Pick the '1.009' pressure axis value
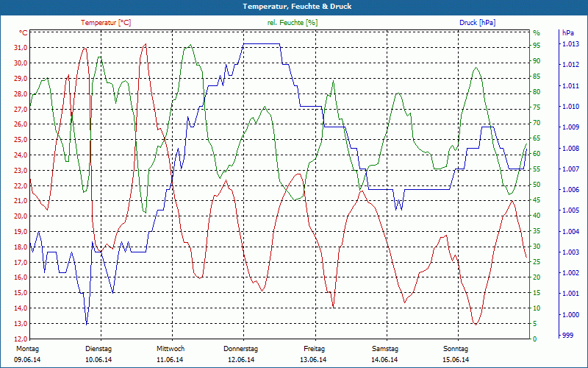The image size is (588, 368). coord(570,127)
